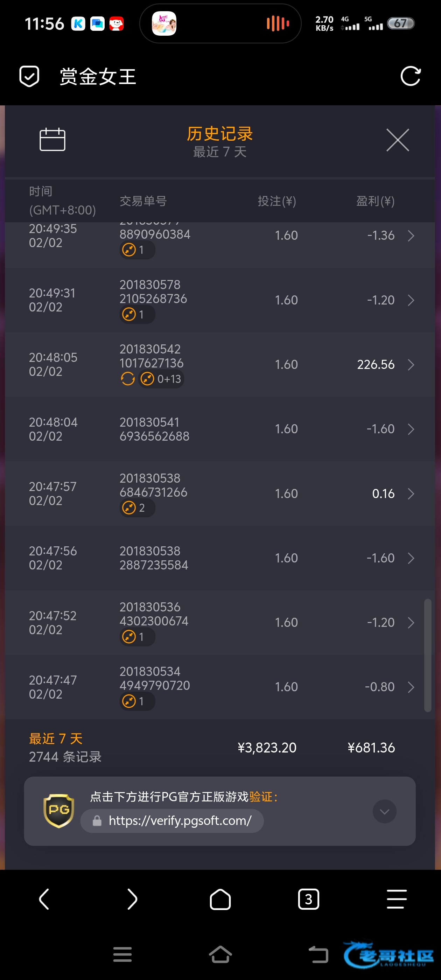Tap the free spins icon on the 226.56 record

pyautogui.click(x=128, y=379)
